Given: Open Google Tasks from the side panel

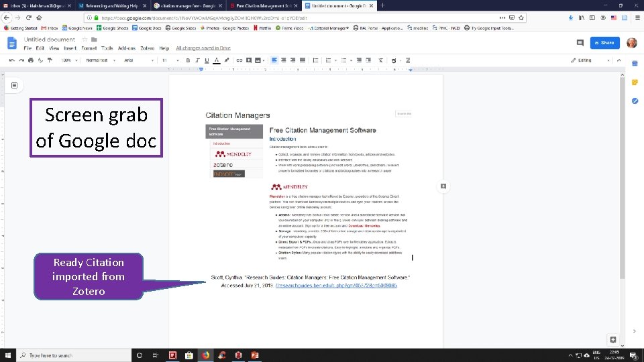Looking at the screenshot, I should pos(635,101).
